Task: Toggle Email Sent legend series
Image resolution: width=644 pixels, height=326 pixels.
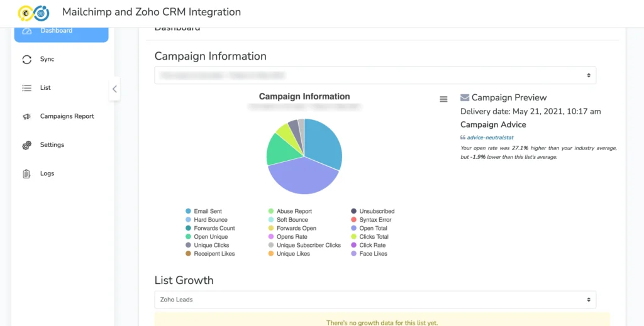Action: [x=204, y=211]
